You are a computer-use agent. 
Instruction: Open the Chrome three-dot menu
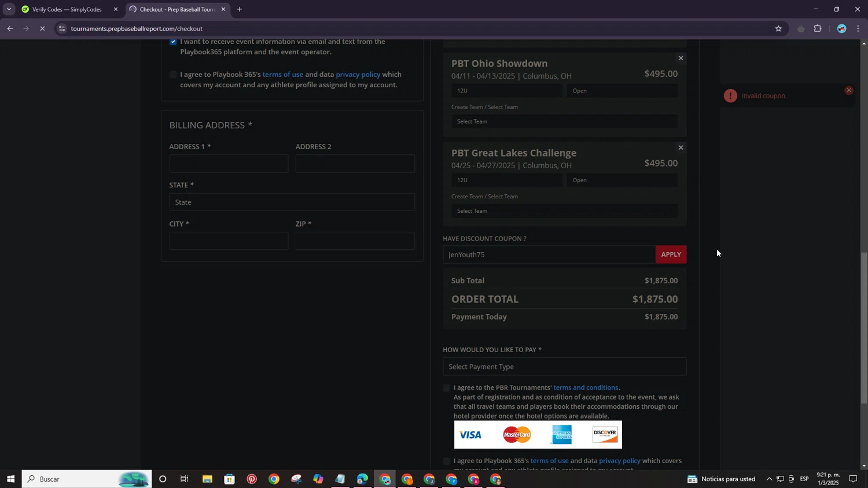[x=858, y=28]
